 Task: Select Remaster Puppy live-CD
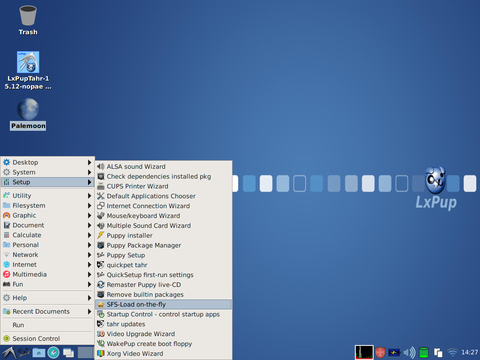(x=164, y=285)
